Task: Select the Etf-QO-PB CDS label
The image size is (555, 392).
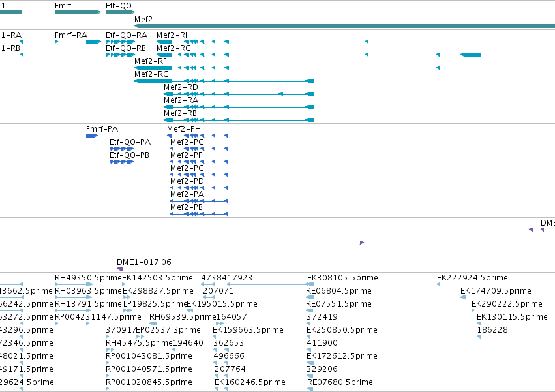Action: click(129, 155)
